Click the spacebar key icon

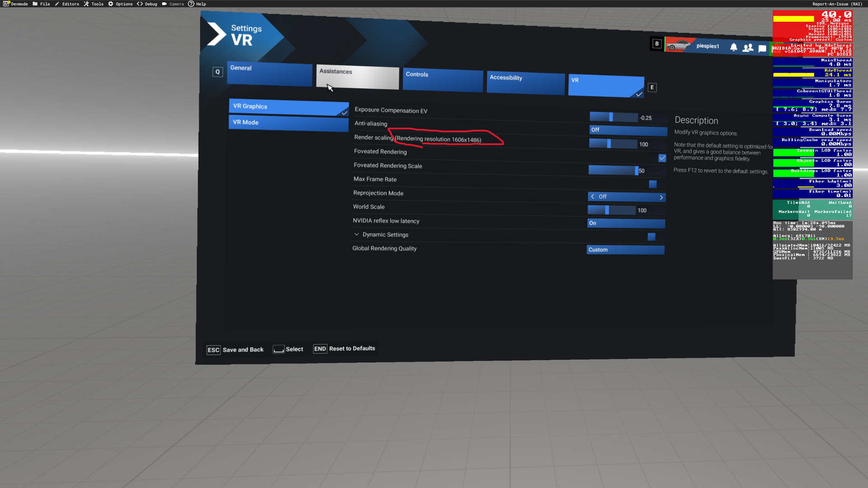278,349
